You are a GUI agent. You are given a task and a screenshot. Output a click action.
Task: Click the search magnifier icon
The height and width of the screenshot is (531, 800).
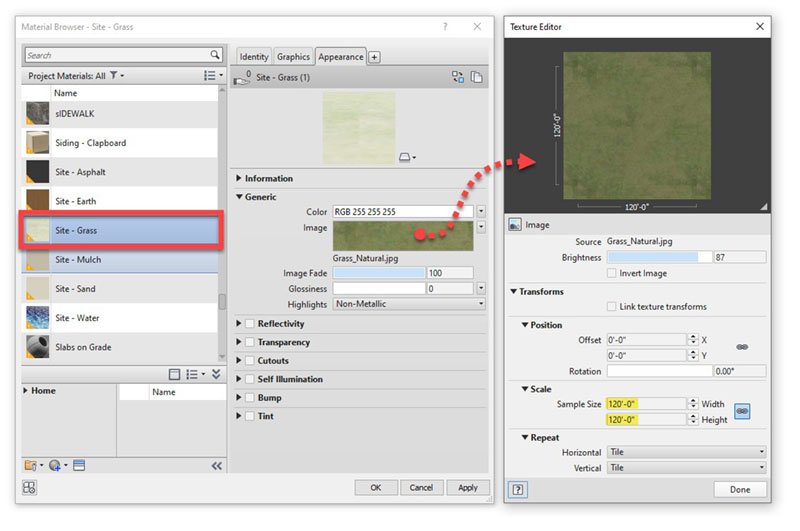215,56
